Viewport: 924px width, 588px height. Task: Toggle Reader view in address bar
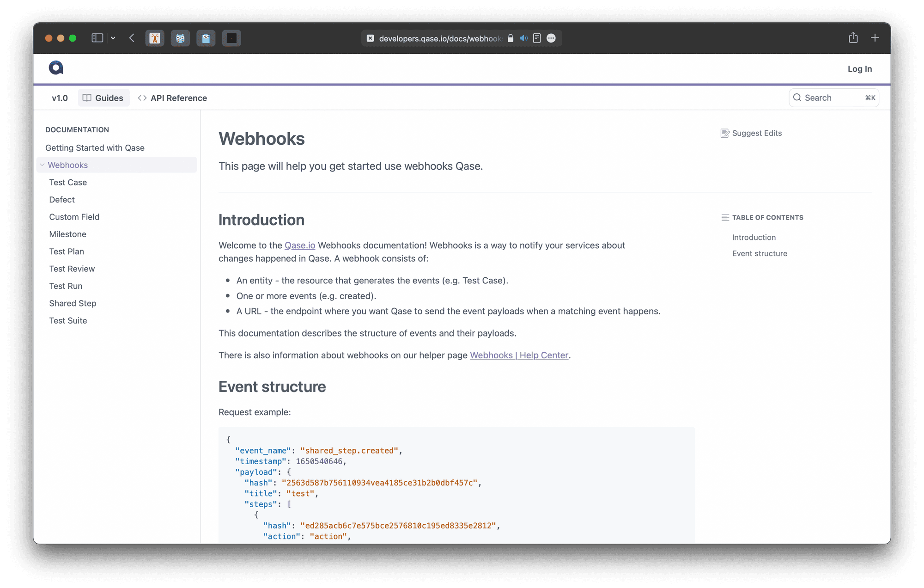click(537, 38)
